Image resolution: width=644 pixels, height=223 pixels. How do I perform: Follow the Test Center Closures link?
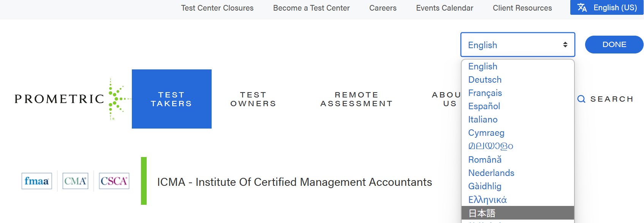[x=217, y=8]
